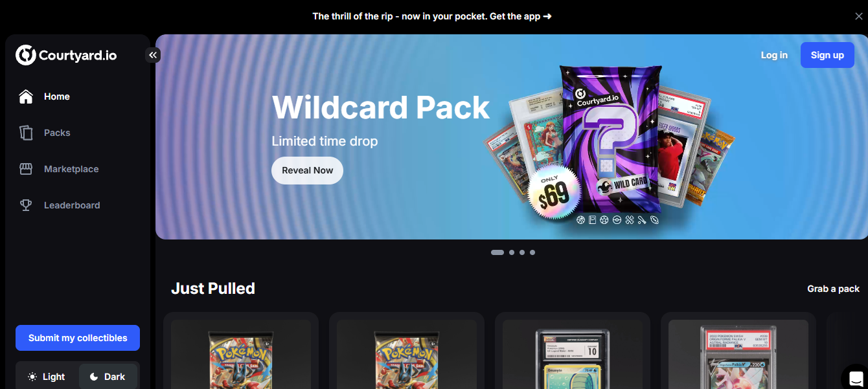Open the Packs cards icon
This screenshot has width=868, height=389.
[26, 133]
